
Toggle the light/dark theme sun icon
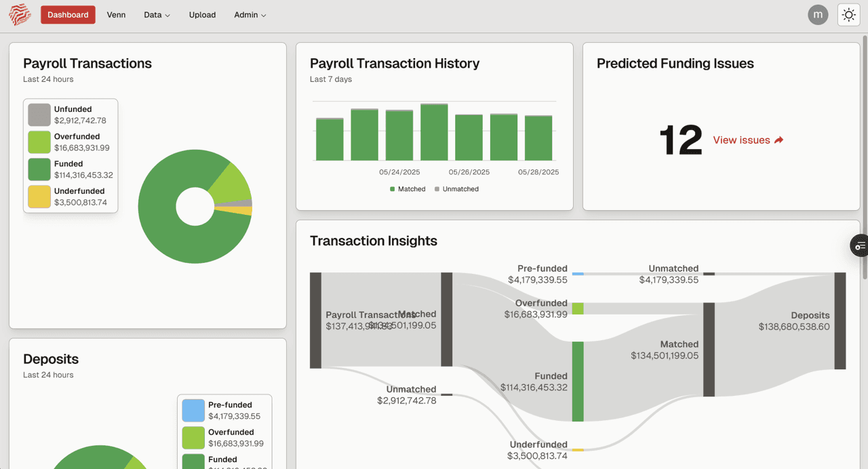[848, 15]
